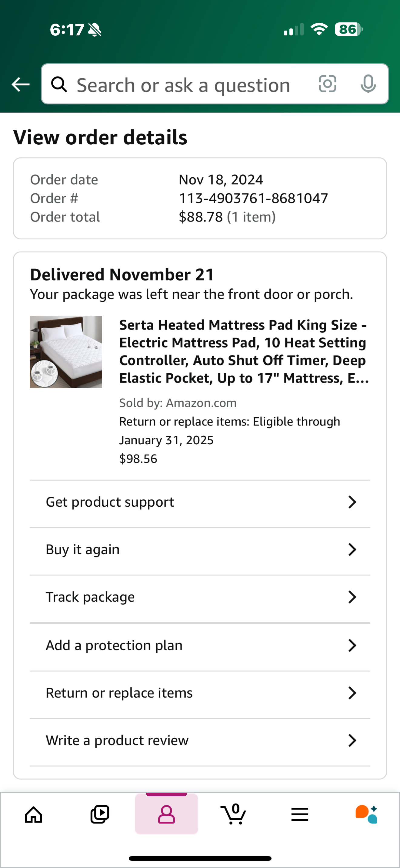Screen dimensions: 400x868
Task: Launch the Rufus AI assistant icon
Action: (366, 814)
